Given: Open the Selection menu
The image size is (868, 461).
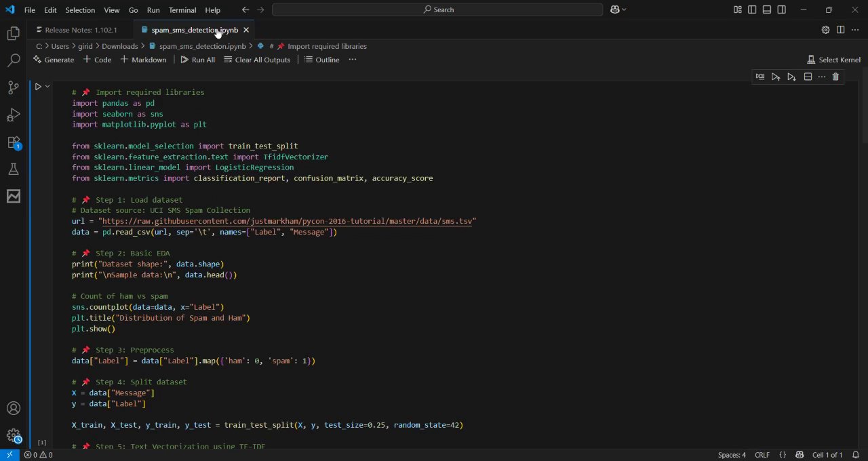Looking at the screenshot, I should (x=80, y=10).
